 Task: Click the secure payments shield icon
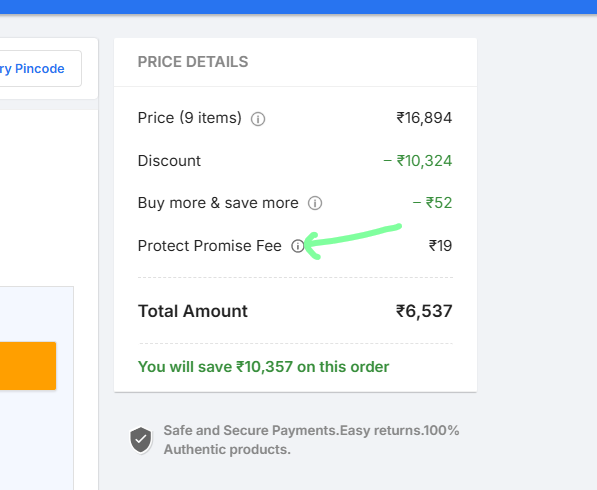141,440
